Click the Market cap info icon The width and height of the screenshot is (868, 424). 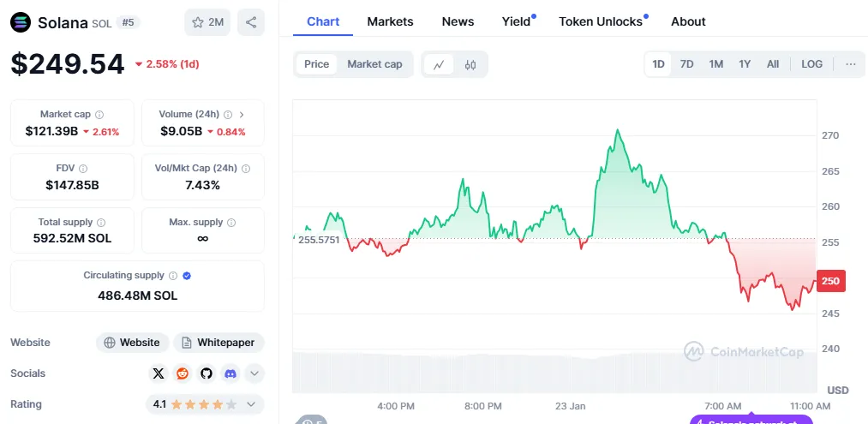point(99,115)
